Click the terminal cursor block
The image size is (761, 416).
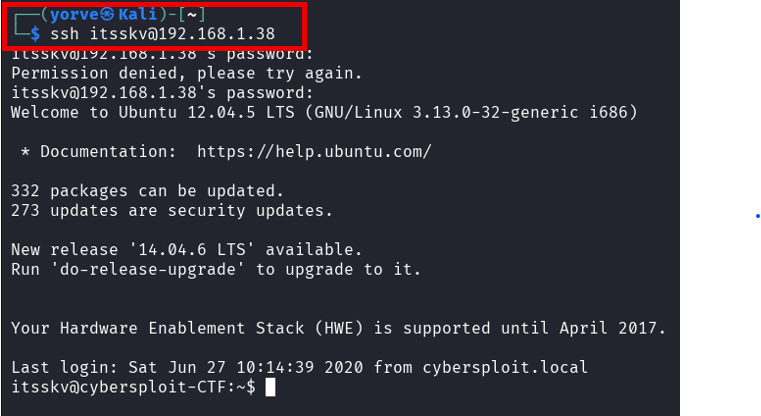270,387
